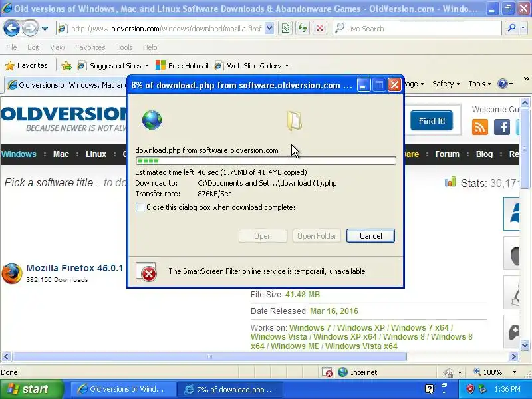532x399 pixels.
Task: Switch to download.php taskbar item
Action: coord(231,390)
